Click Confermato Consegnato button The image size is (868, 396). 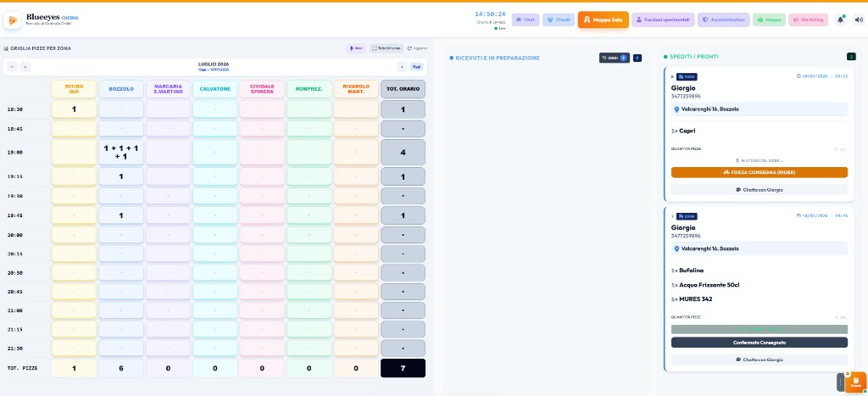[759, 343]
